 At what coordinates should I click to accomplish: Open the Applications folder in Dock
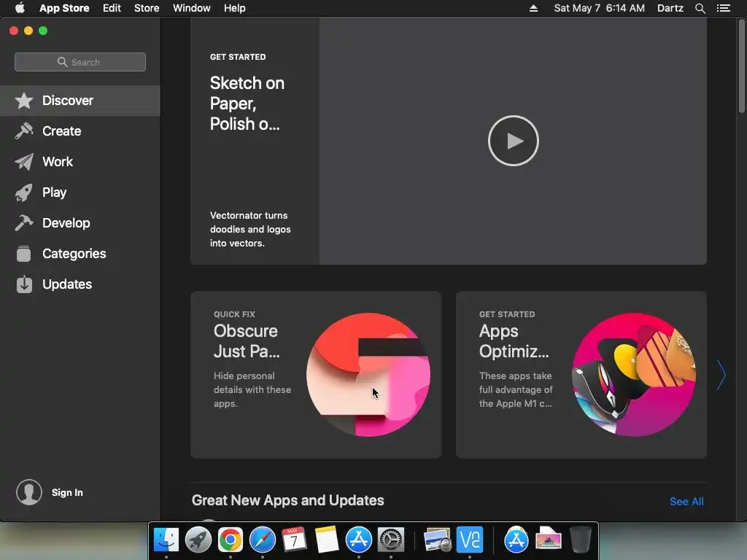click(x=516, y=540)
